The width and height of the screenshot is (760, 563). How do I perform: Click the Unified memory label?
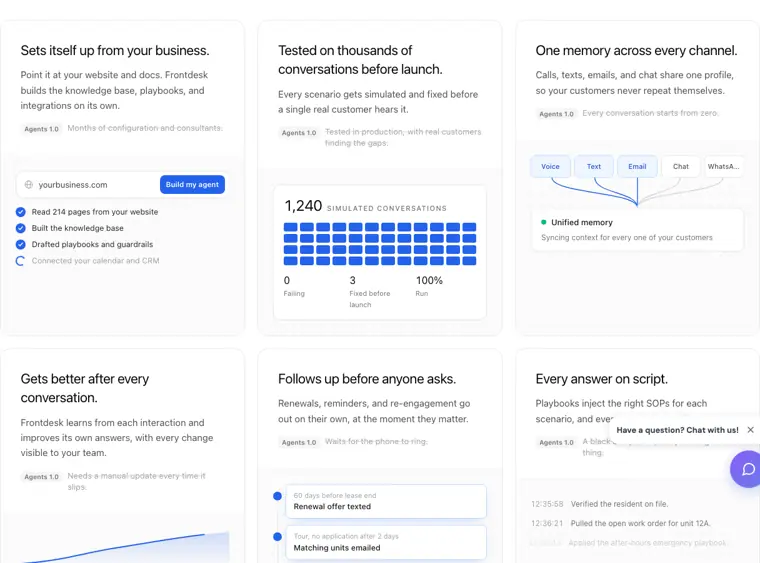(582, 222)
